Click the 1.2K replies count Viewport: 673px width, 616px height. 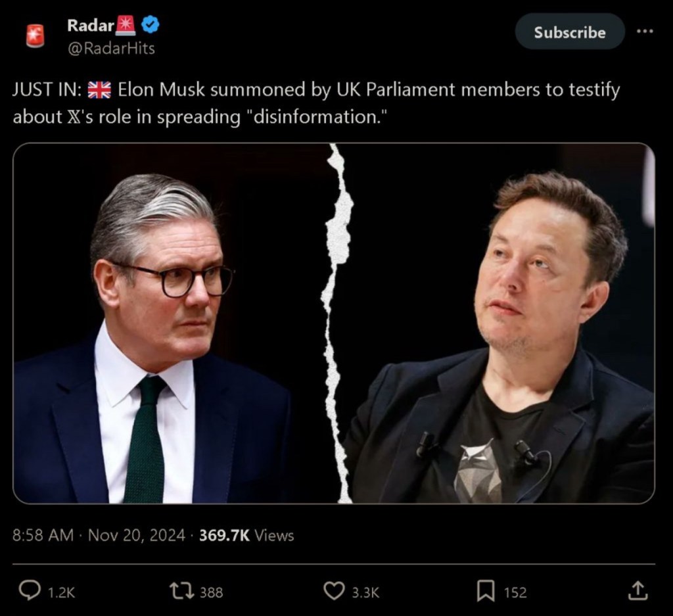(61, 592)
